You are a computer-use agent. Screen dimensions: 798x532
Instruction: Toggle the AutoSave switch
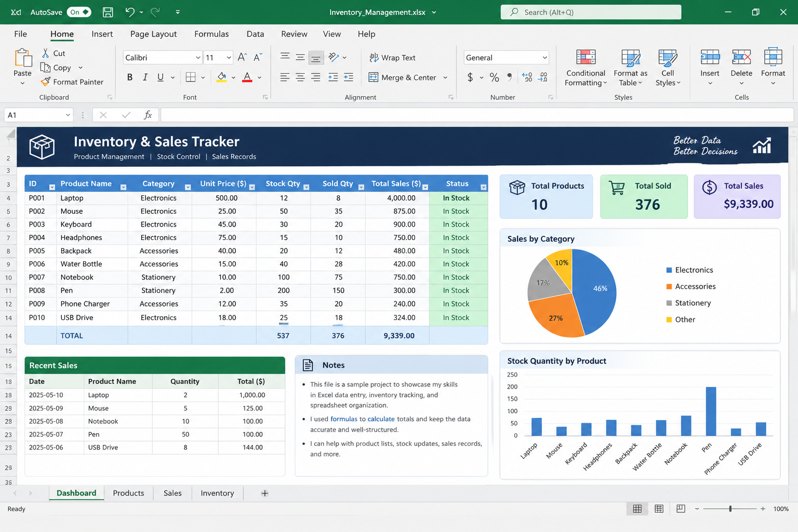coord(79,12)
